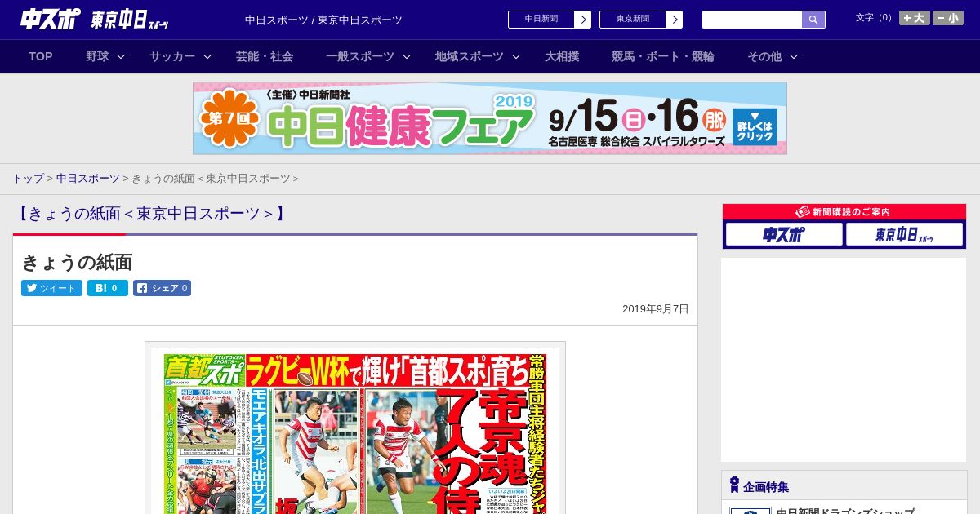Expand the 一般スポーツ dropdown chevron
Image resolution: width=980 pixels, height=514 pixels.
407,56
